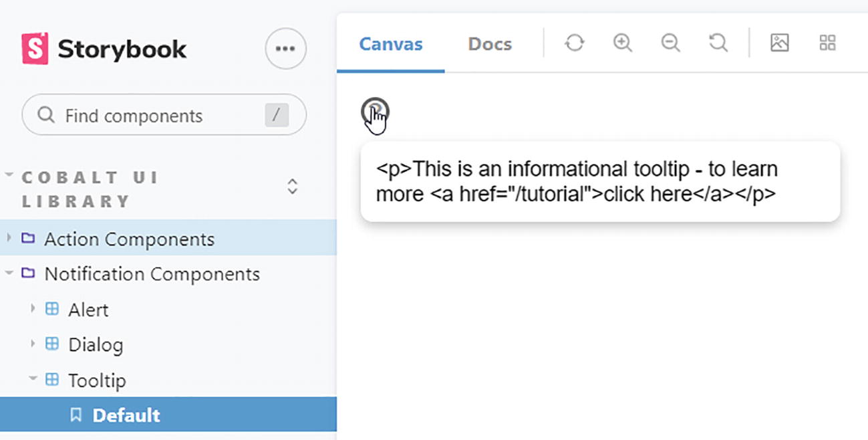Collapse the Tooltip component

97,380
